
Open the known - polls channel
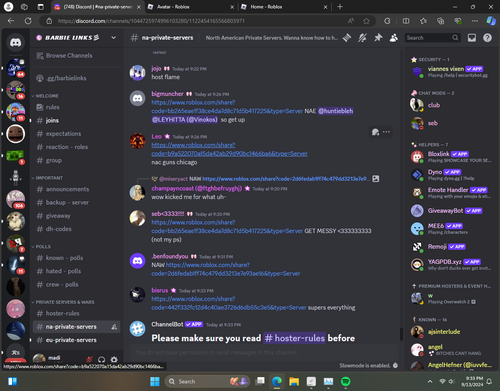[x=64, y=258]
